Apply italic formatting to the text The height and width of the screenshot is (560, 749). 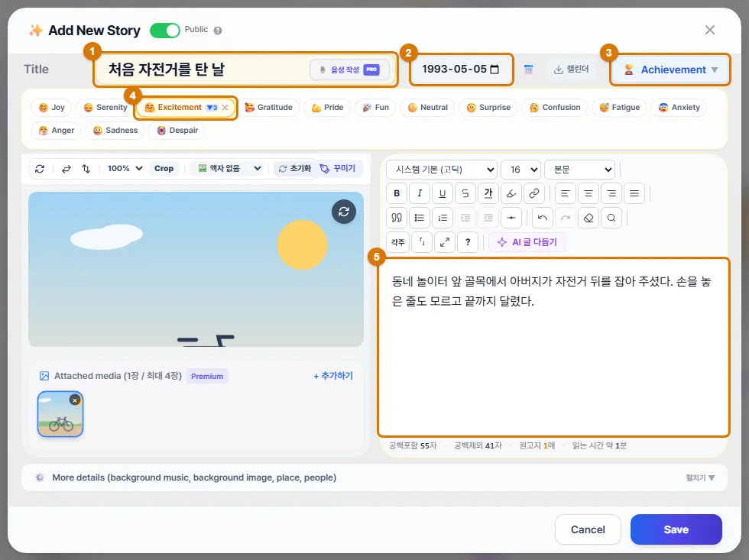coord(420,193)
